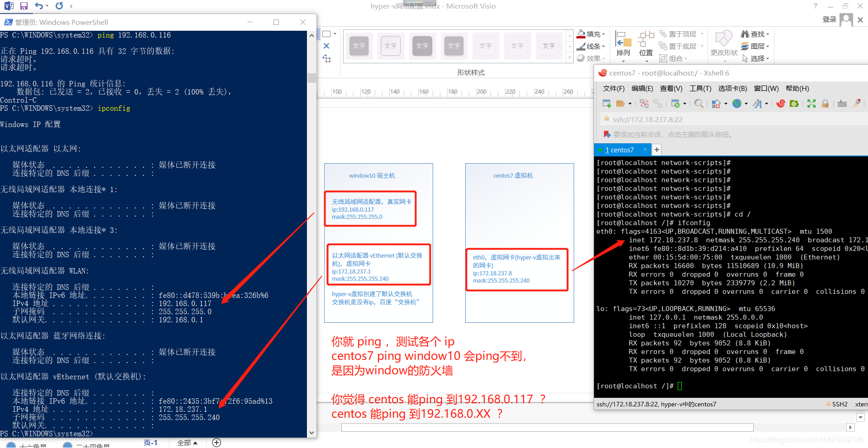Viewport: 868px width, 448px height.
Task: Open Xshell Tools (工具) menu
Action: point(700,89)
